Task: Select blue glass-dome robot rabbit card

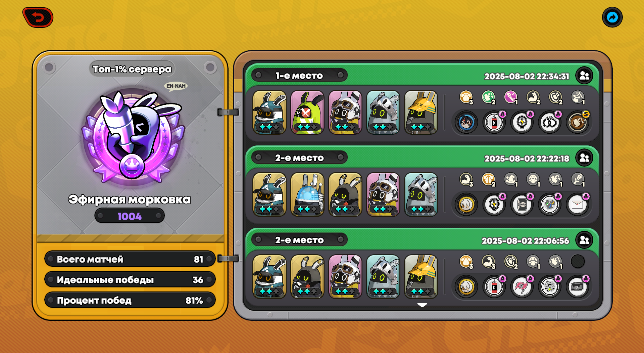Action: click(307, 194)
